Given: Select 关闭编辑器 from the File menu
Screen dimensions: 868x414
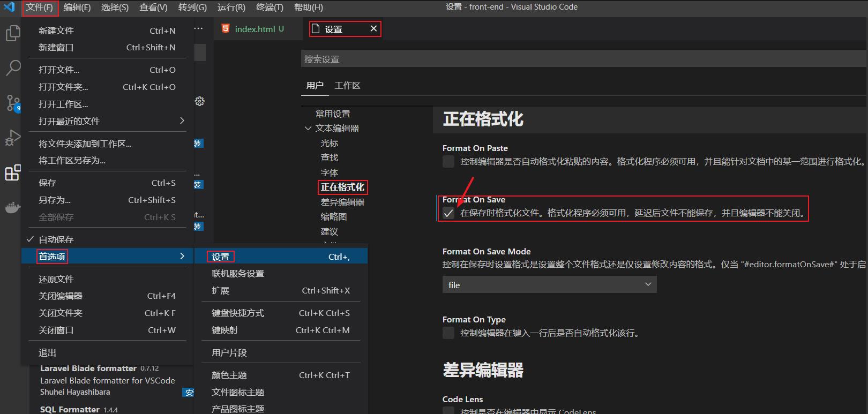Looking at the screenshot, I should (107, 296).
